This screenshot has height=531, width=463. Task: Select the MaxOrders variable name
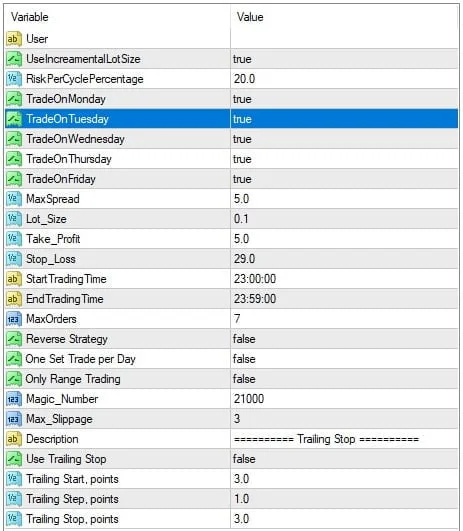pyautogui.click(x=51, y=319)
